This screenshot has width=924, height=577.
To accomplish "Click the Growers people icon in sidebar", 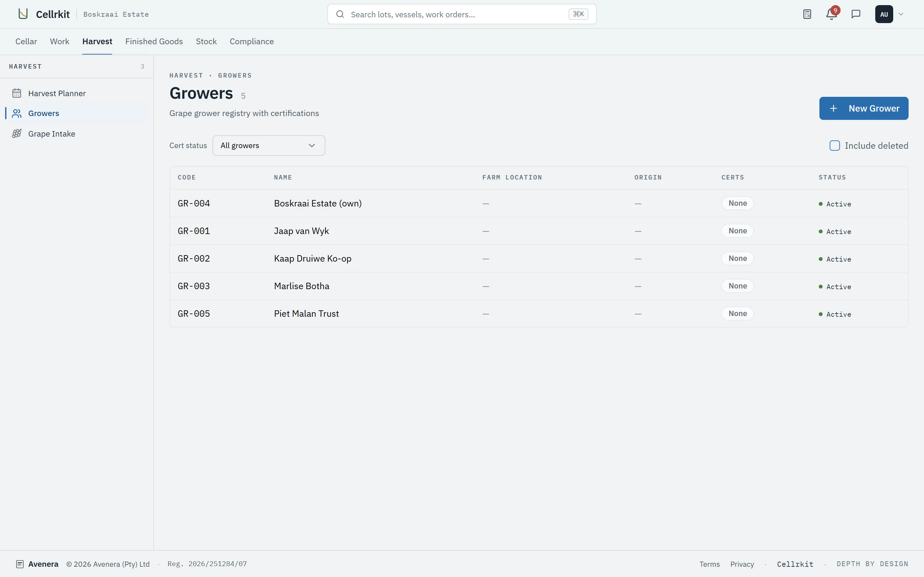I will [x=17, y=113].
